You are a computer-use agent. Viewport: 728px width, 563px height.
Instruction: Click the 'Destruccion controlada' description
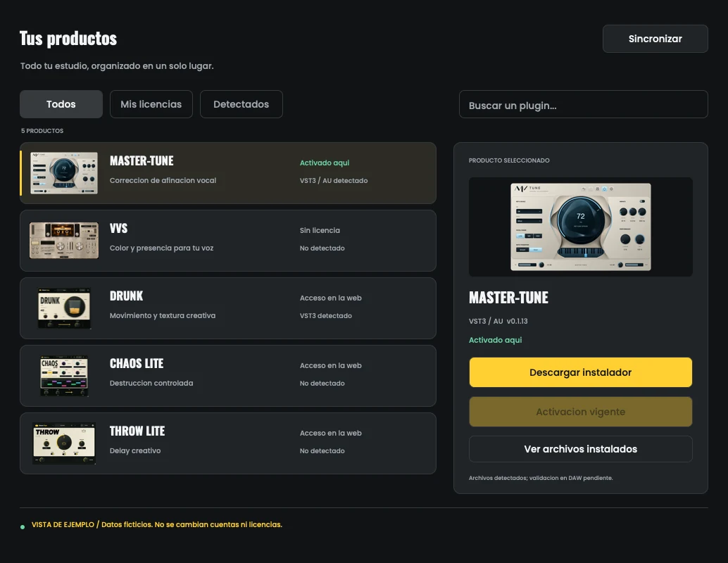click(x=151, y=384)
